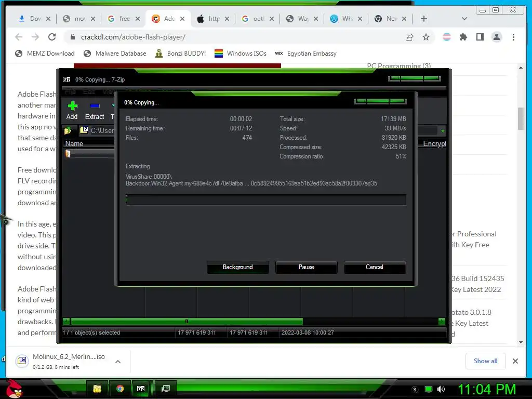This screenshot has height=399, width=532.
Task: Click the striped flag extension icon in the Chrome toolbar
Action: tap(446, 37)
